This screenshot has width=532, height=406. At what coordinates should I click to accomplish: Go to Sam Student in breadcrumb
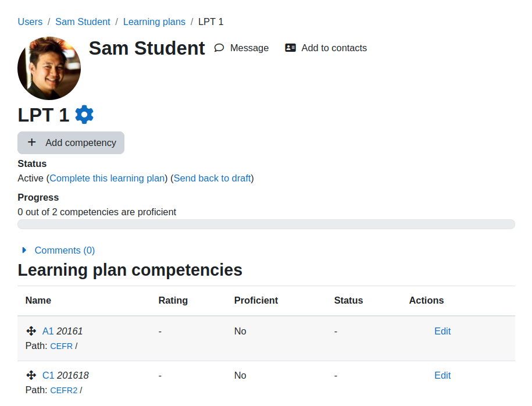(x=83, y=22)
